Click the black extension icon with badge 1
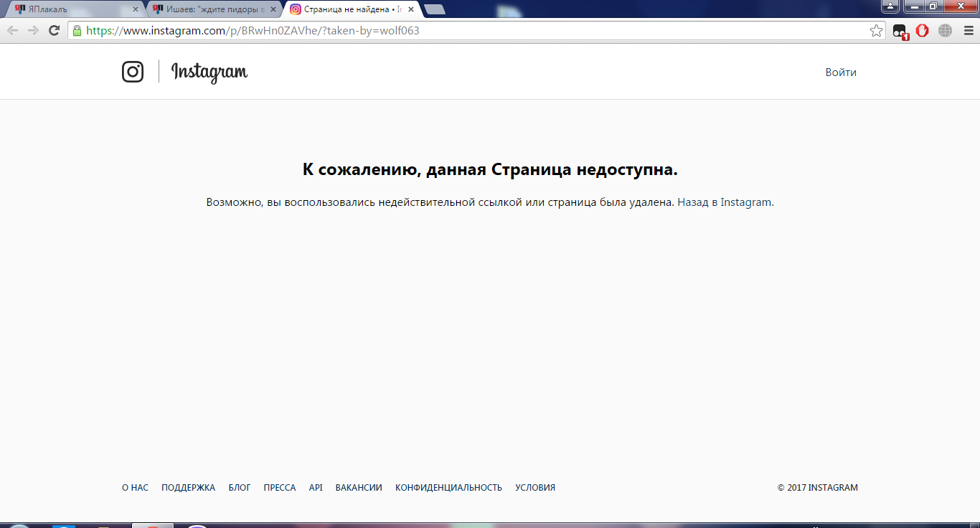The width and height of the screenshot is (980, 528). [x=900, y=32]
